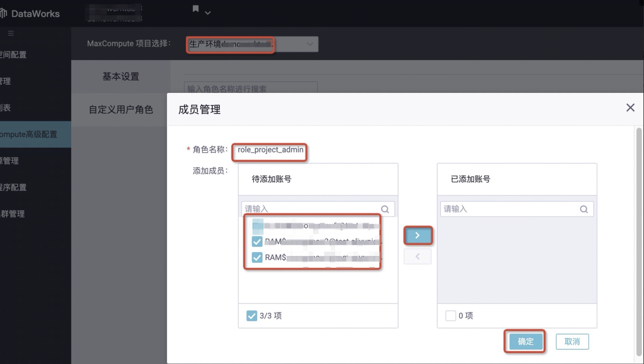Open the MaxCompute project selection dropdown
Viewport: 644px width, 364px height.
pyautogui.click(x=252, y=44)
